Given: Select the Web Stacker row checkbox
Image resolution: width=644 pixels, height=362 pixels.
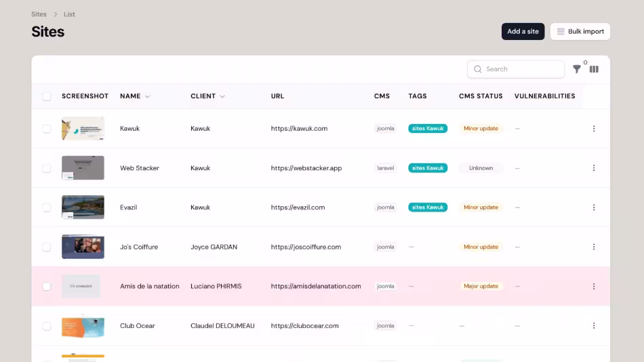Looking at the screenshot, I should click(x=46, y=169).
